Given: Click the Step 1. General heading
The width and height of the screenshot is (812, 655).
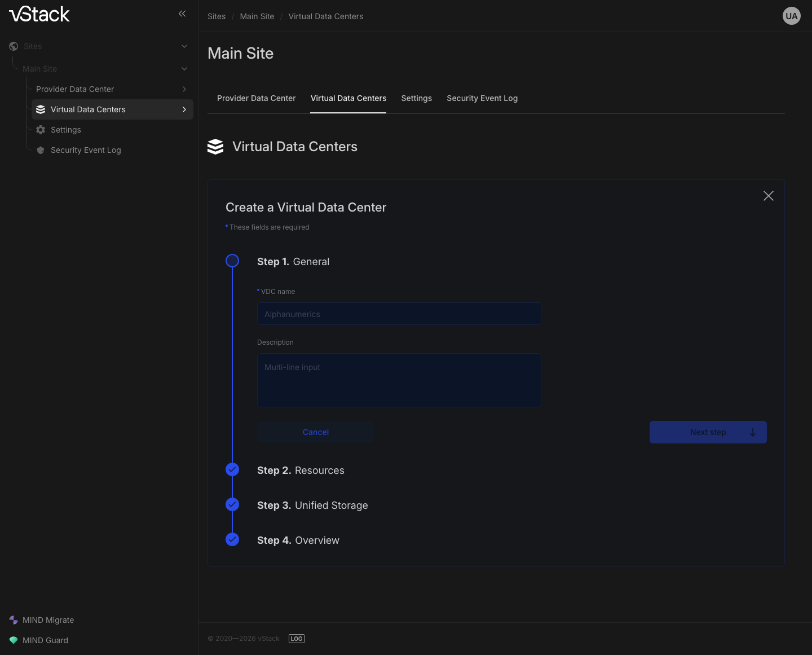Looking at the screenshot, I should click(293, 262).
